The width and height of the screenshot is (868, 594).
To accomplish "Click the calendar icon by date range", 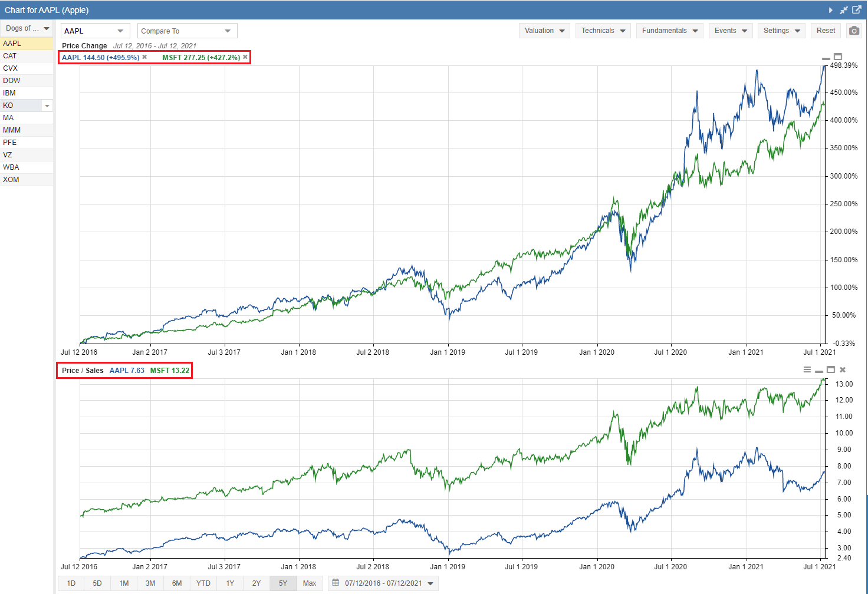I will (336, 583).
